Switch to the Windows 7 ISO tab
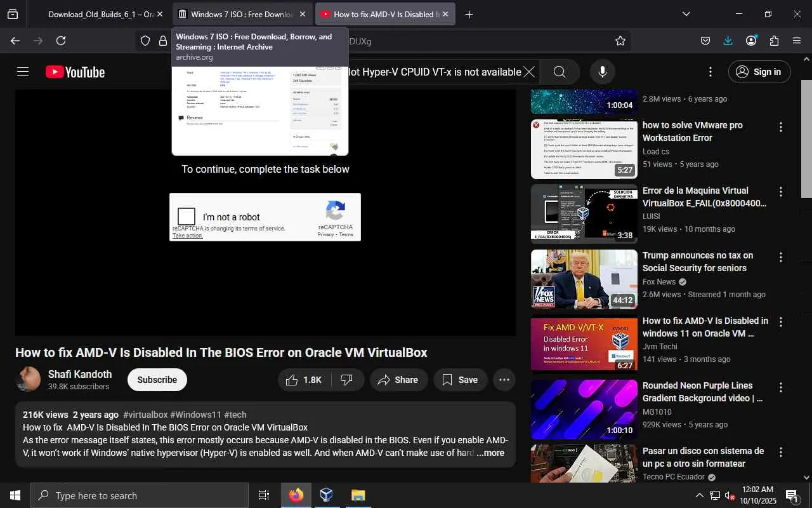The height and width of the screenshot is (508, 812). click(242, 14)
